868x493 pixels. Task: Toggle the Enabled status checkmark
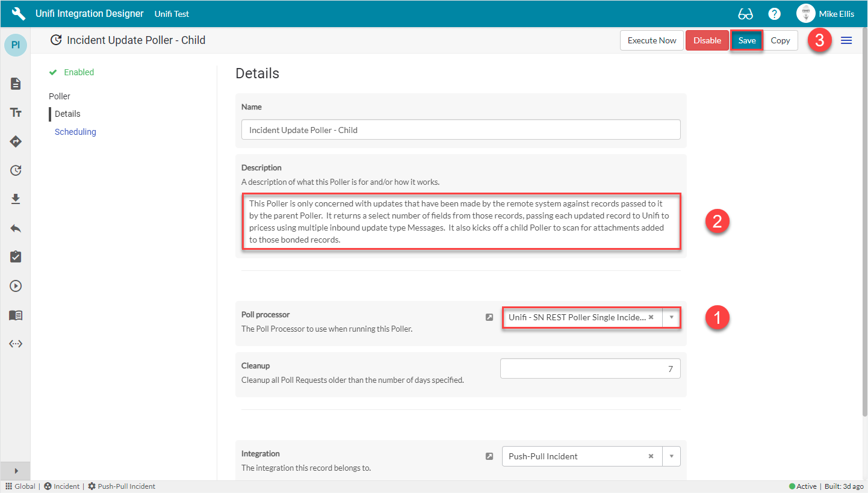54,72
